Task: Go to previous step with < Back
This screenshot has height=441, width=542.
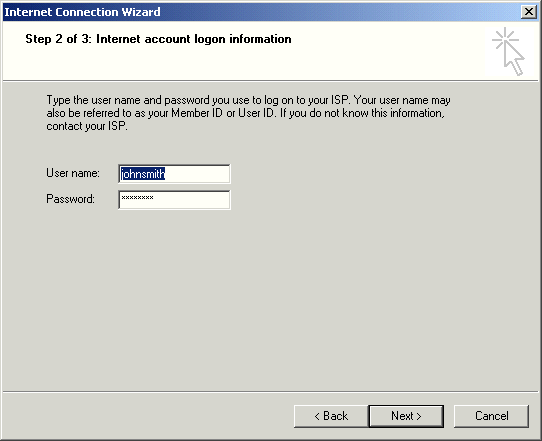Action: point(331,416)
